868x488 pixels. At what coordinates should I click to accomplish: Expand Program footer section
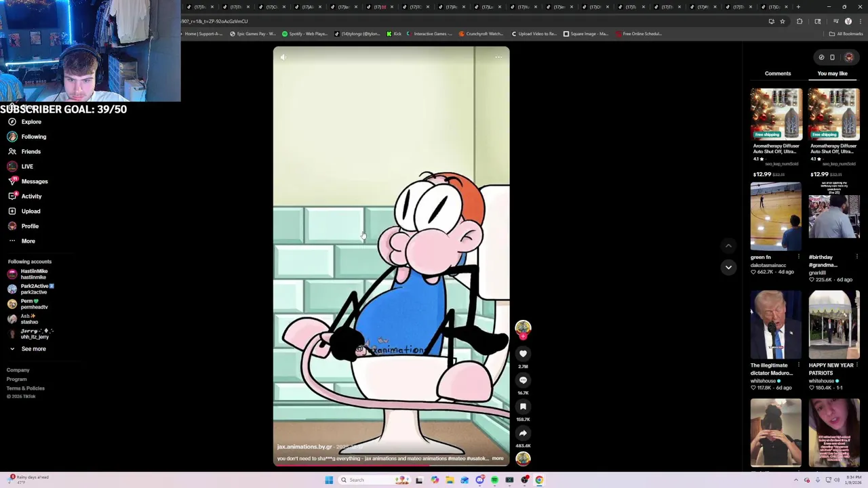tap(17, 379)
